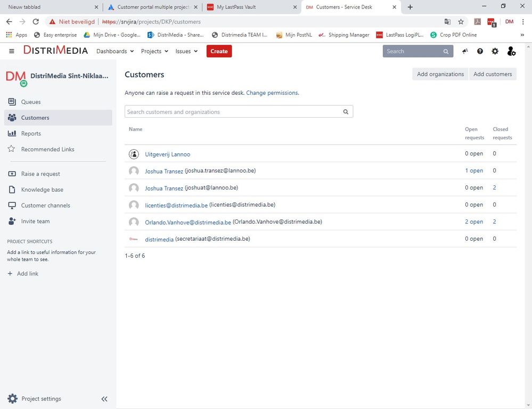Image resolution: width=532 pixels, height=409 pixels.
Task: Click the Add customers button
Action: pyautogui.click(x=493, y=74)
